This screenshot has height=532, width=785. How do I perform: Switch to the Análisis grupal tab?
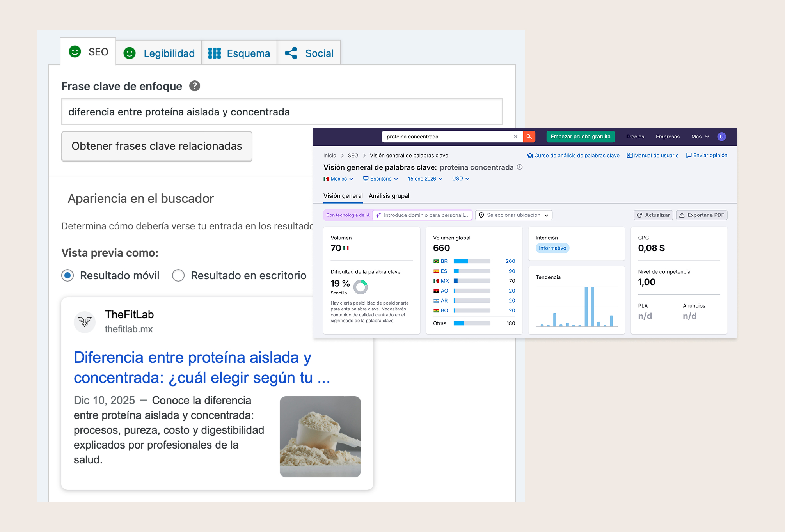pos(389,196)
